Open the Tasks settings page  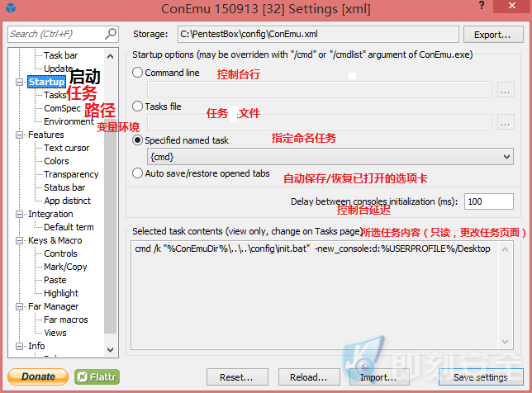55,95
